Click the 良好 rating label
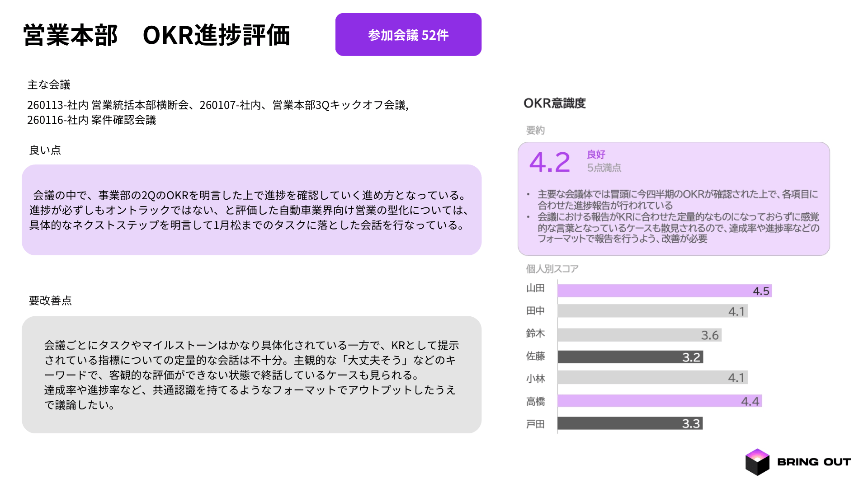Viewport: 868px width, 488px height. pyautogui.click(x=596, y=155)
